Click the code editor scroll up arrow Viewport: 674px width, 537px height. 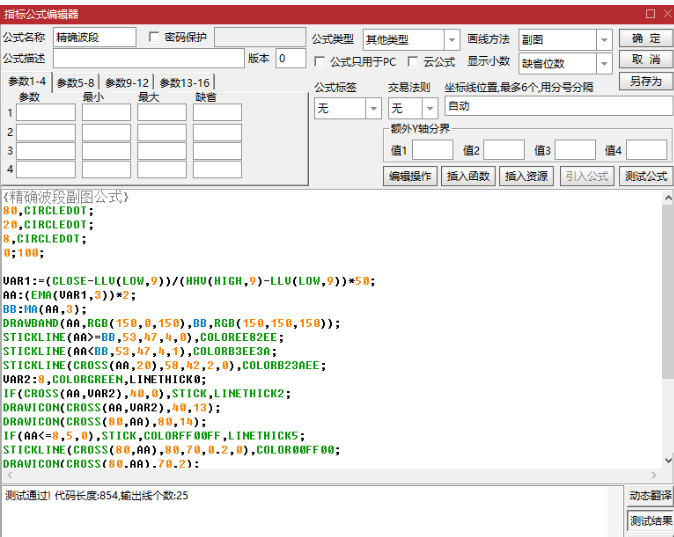668,198
